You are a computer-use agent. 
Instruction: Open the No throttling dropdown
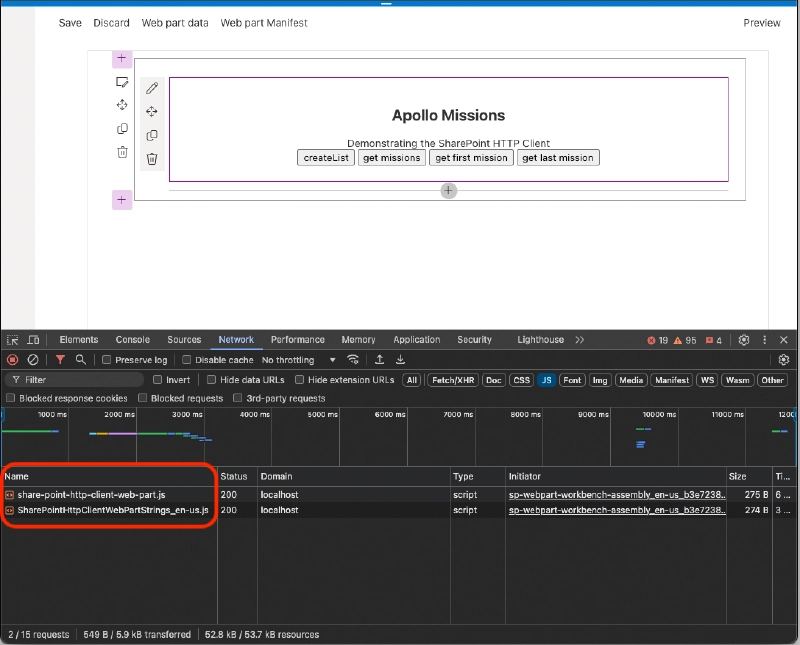[295, 360]
